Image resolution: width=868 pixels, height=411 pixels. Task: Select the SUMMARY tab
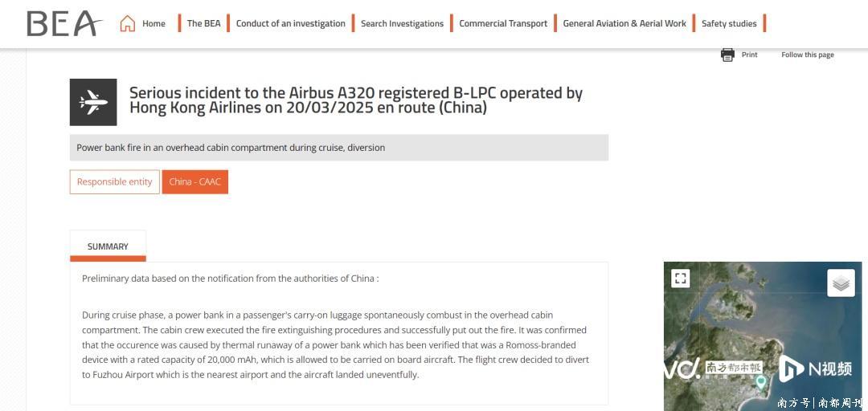(x=108, y=246)
